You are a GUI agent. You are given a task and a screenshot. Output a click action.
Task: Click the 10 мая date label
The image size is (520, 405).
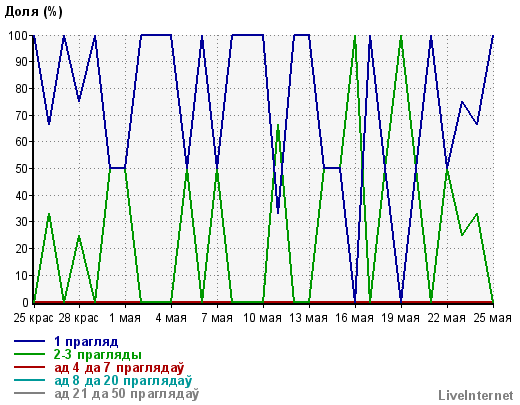click(262, 318)
